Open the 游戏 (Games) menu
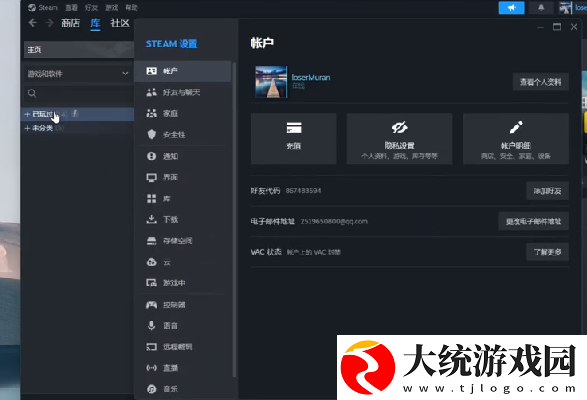This screenshot has width=587, height=400. tap(112, 7)
